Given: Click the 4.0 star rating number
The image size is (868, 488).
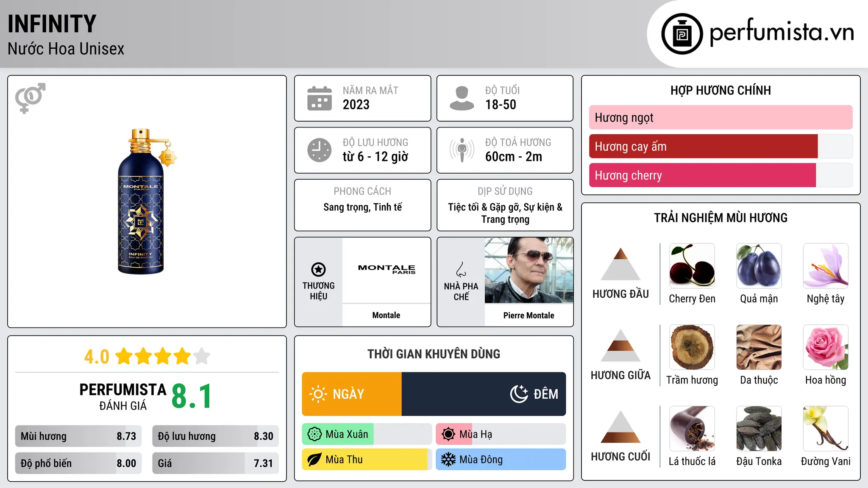Looking at the screenshot, I should pos(97,357).
